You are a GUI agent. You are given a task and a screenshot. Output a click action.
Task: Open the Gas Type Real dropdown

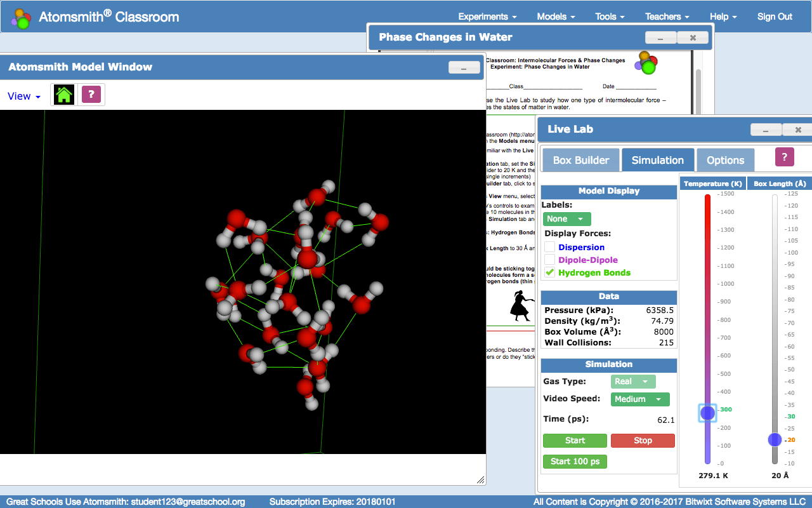click(x=633, y=382)
